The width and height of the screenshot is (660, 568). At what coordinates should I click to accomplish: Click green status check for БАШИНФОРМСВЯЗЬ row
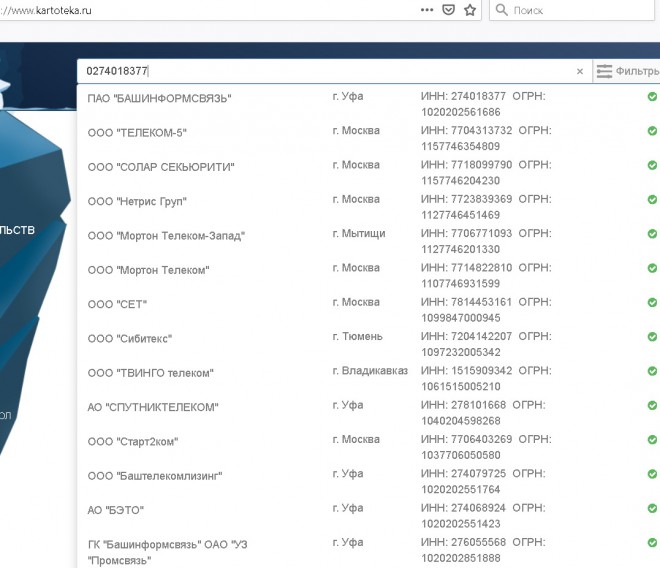pyautogui.click(x=652, y=97)
